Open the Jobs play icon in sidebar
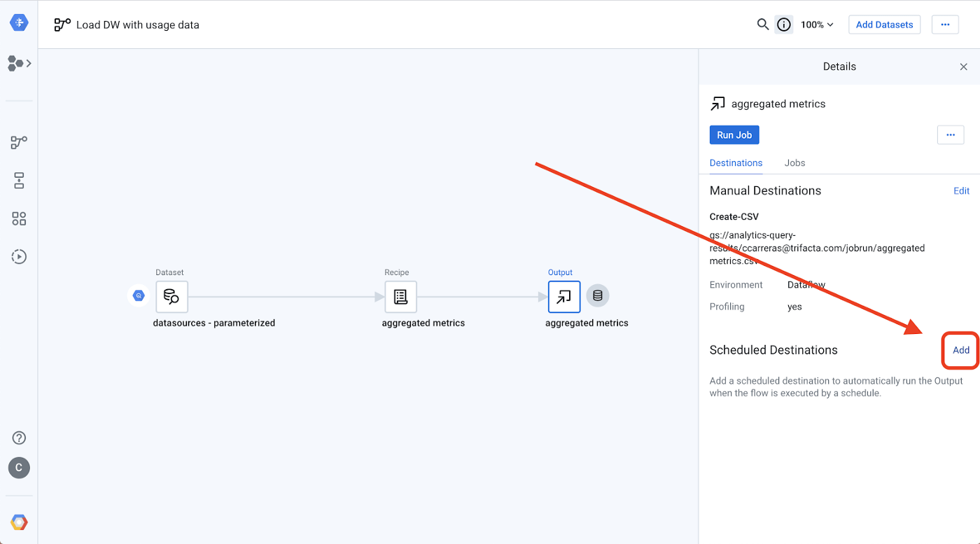Image resolution: width=980 pixels, height=544 pixels. 19,256
